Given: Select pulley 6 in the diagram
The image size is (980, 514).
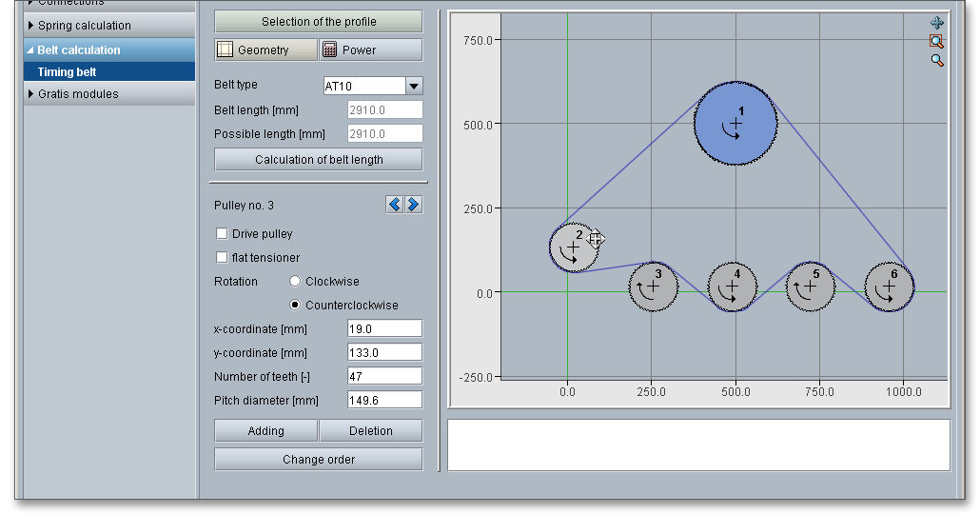Looking at the screenshot, I should pyautogui.click(x=890, y=287).
